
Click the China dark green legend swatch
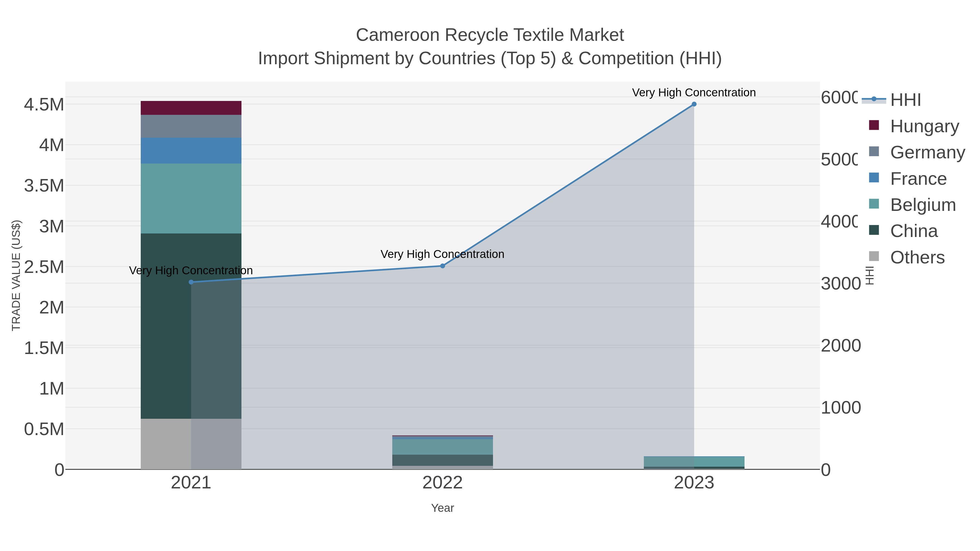point(874,230)
